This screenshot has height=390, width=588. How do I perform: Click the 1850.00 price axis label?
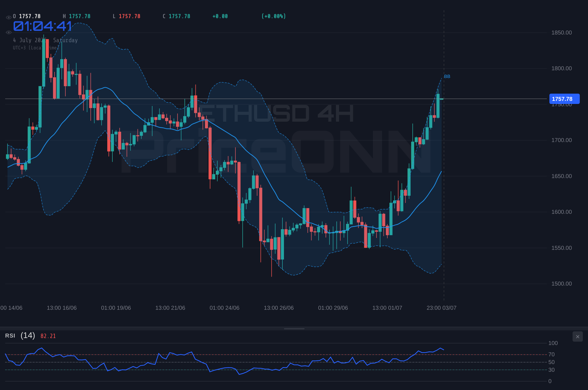(562, 33)
